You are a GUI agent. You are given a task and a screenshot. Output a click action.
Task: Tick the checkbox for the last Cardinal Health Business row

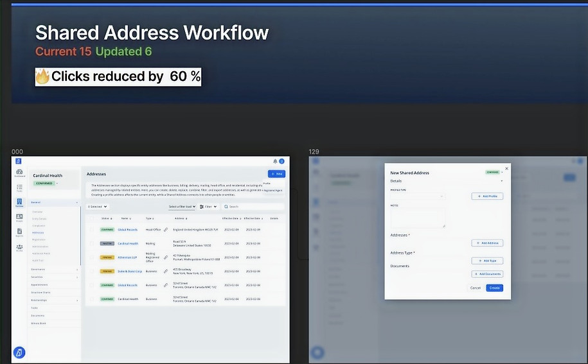click(92, 299)
